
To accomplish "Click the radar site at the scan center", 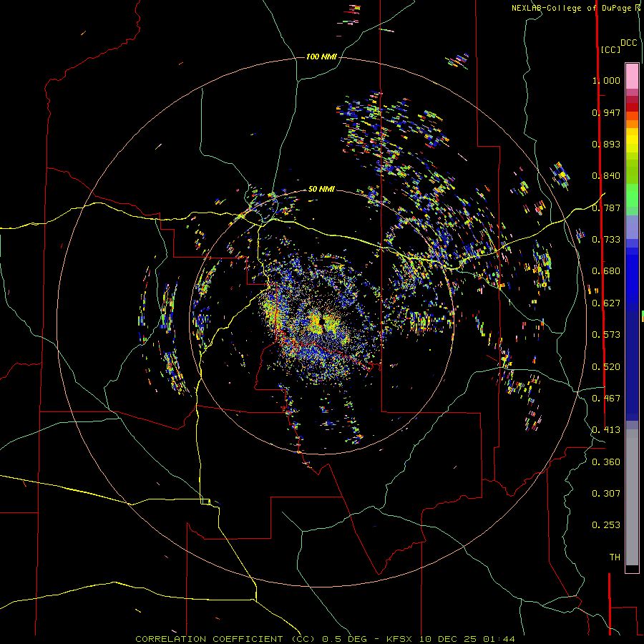I will (321, 321).
